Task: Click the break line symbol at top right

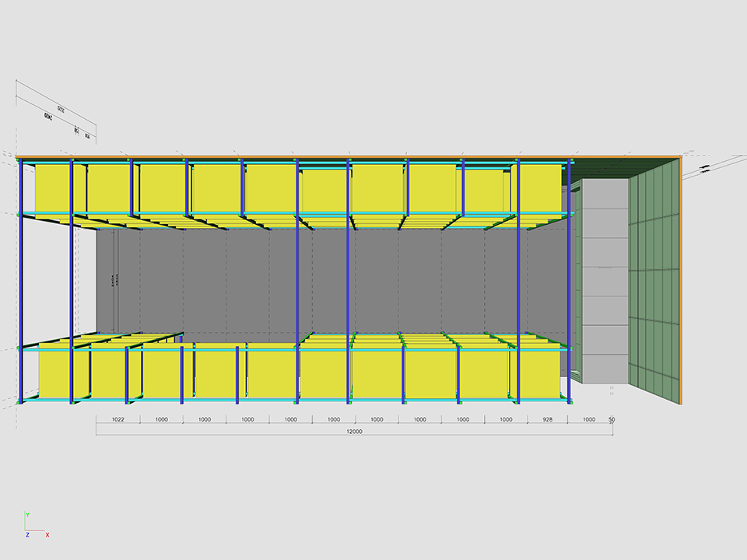Action: [x=705, y=167]
